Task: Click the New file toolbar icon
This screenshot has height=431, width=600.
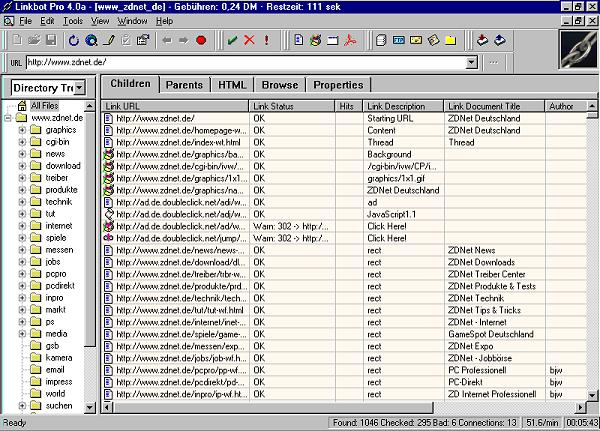Action: pos(18,40)
